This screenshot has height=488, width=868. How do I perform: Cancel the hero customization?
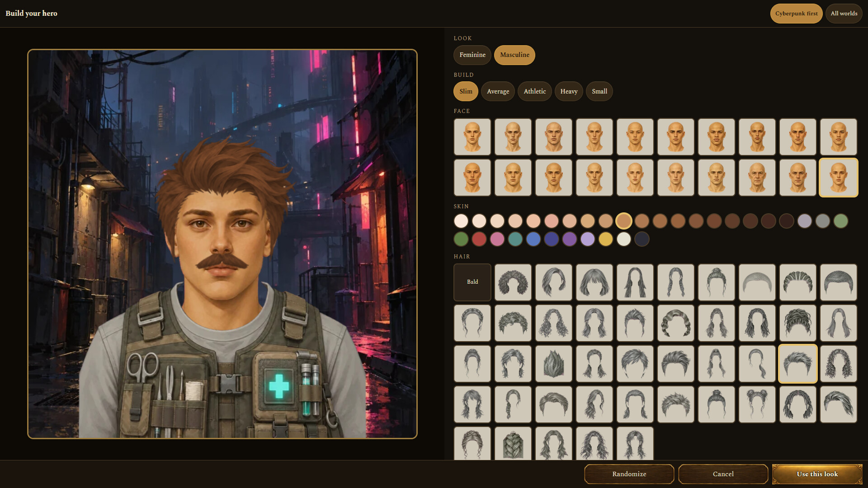pyautogui.click(x=723, y=474)
